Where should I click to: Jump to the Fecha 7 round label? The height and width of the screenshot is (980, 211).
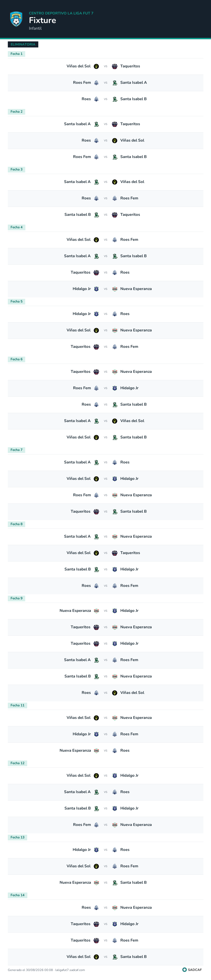click(x=16, y=450)
